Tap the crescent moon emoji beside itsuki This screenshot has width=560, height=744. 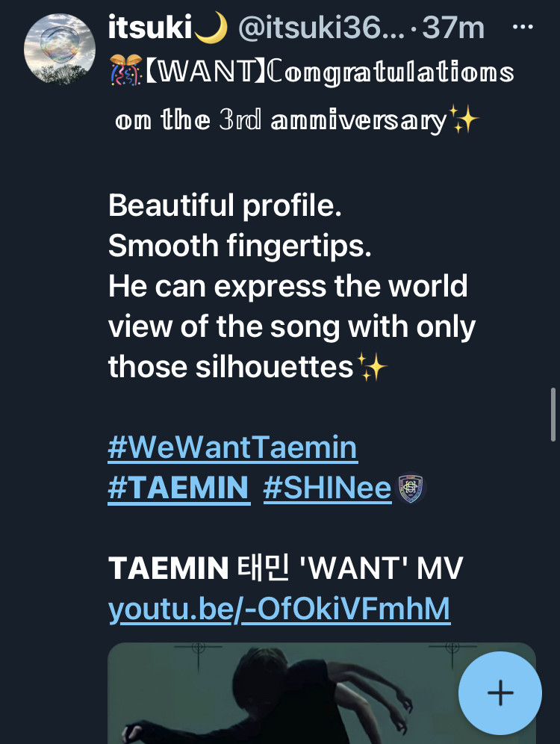point(211,28)
